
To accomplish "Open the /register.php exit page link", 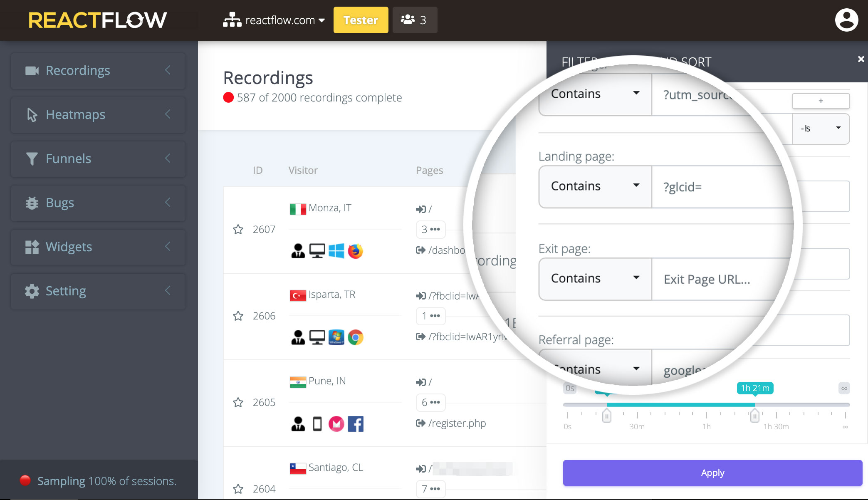I will coord(457,423).
